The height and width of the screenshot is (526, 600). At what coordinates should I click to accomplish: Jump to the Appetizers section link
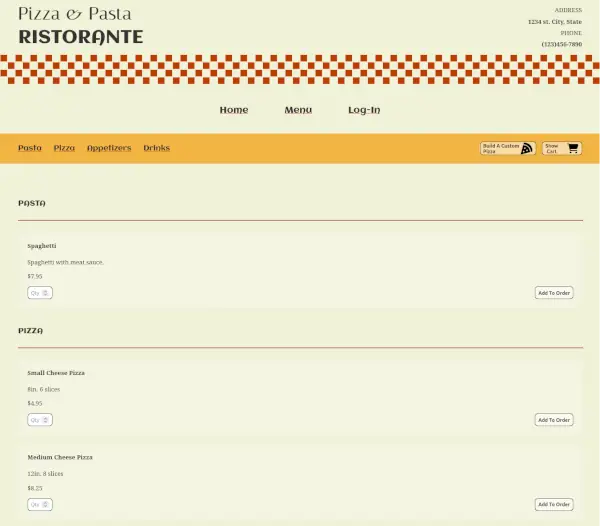click(x=109, y=148)
